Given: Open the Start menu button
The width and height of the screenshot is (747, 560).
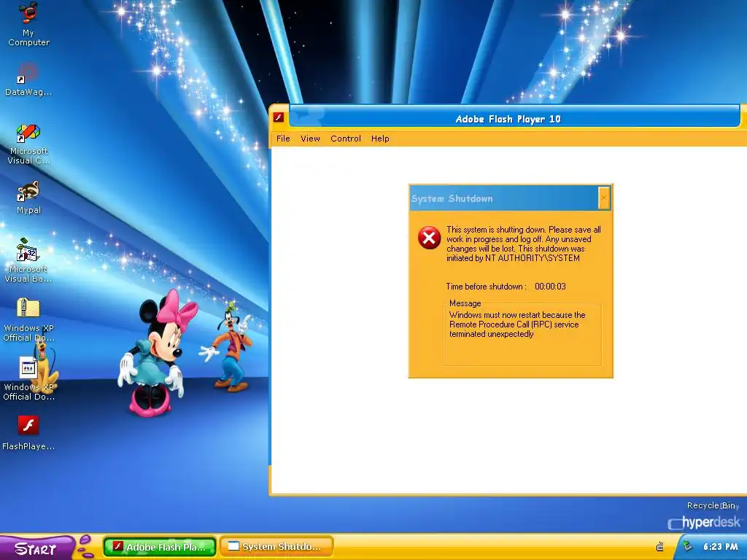Looking at the screenshot, I should coord(36,548).
